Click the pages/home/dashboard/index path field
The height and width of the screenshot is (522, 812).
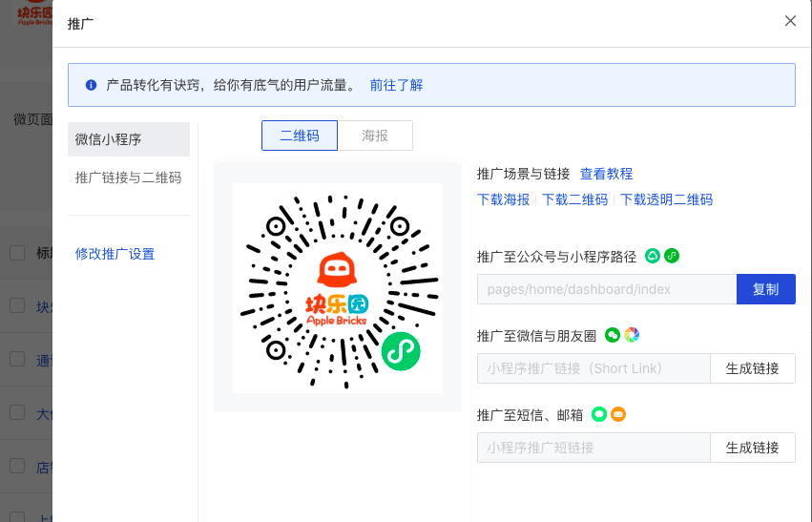607,289
